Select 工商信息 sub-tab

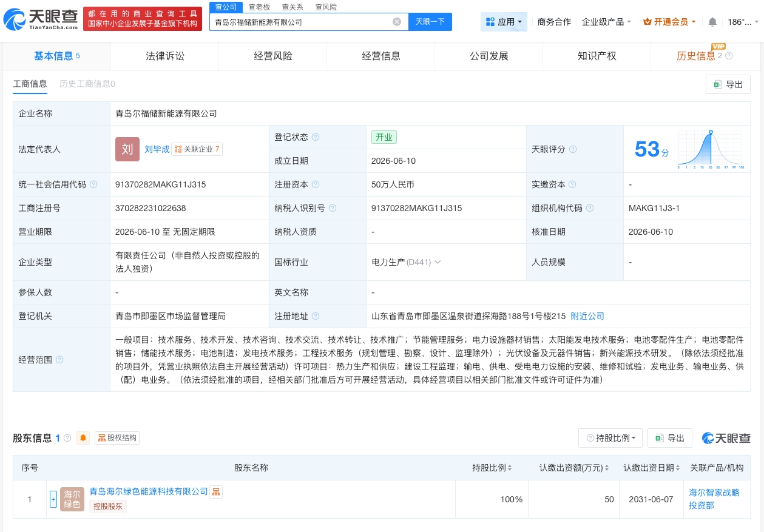click(30, 84)
